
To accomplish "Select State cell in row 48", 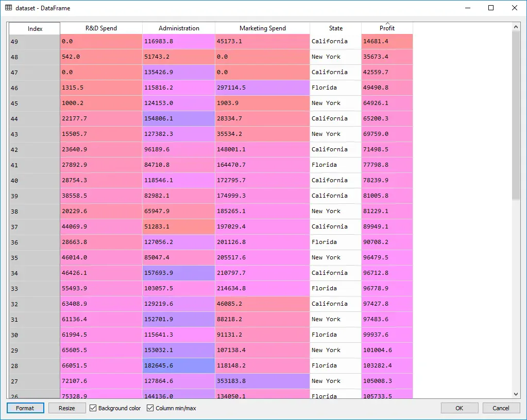I will pos(335,57).
